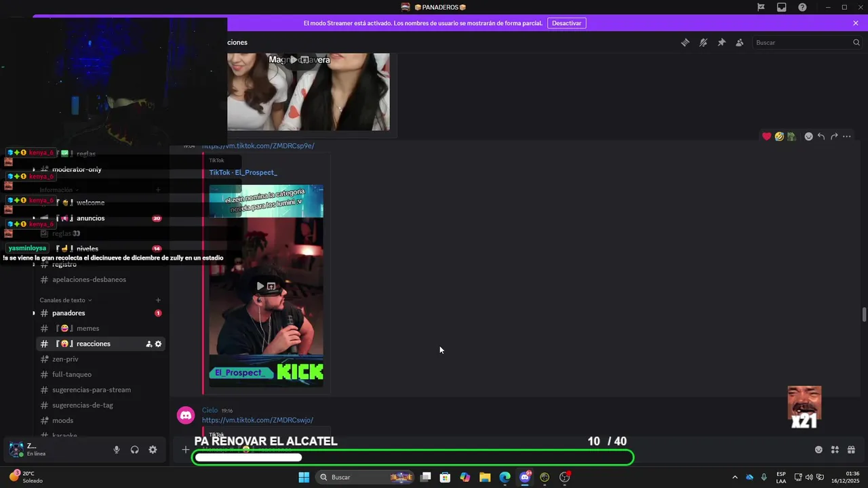This screenshot has height=488, width=868.
Task: Click the plus attach button in message bar
Action: click(186, 449)
